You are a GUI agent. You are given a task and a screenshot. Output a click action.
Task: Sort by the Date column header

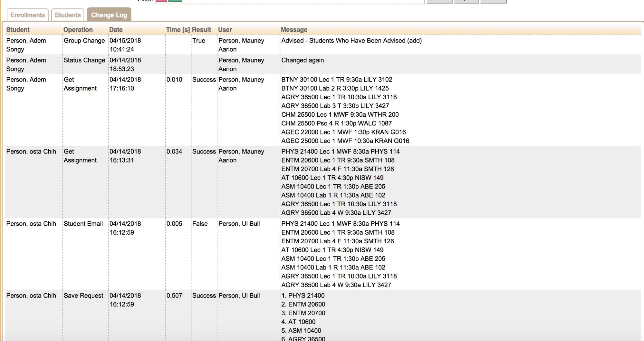click(116, 30)
